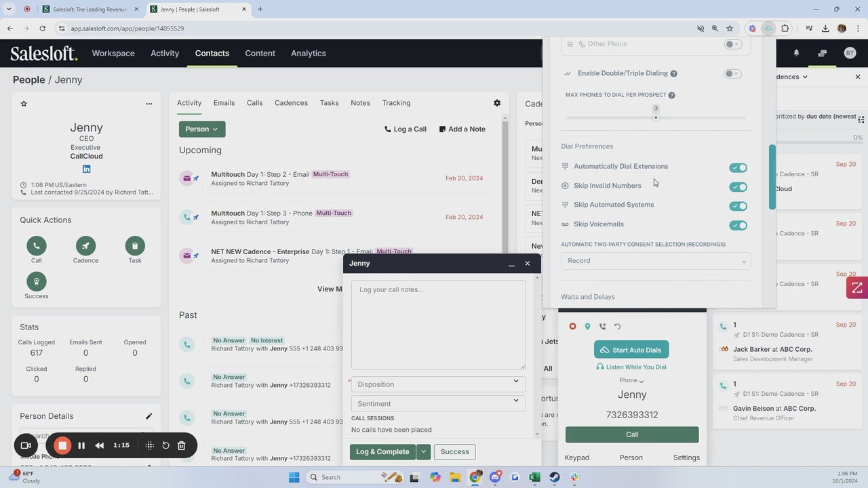Click the Log & Complete button
This screenshot has width=868, height=488.
[x=382, y=452]
